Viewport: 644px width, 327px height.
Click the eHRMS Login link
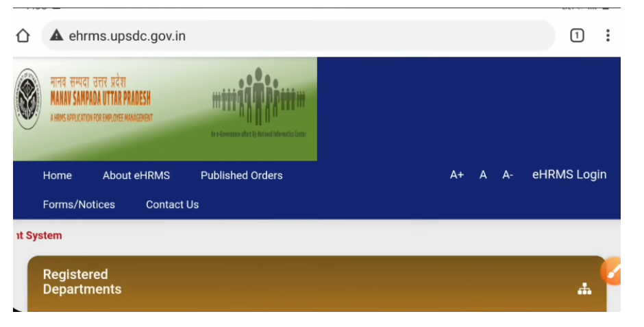click(569, 175)
